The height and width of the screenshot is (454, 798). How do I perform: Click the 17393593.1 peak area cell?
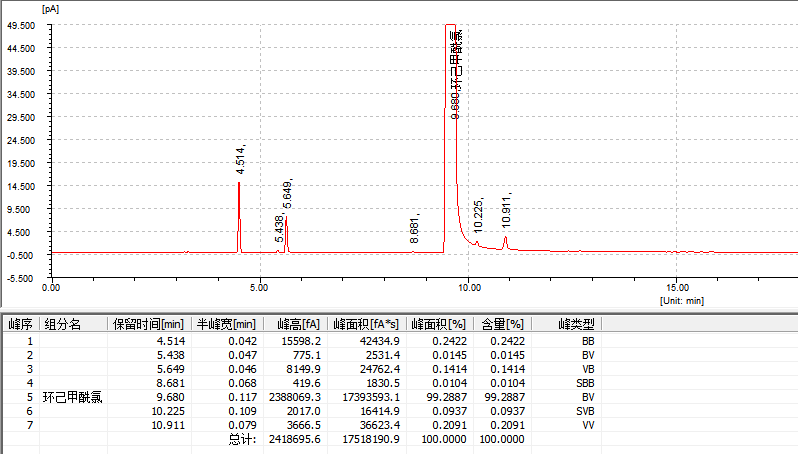pyautogui.click(x=368, y=397)
